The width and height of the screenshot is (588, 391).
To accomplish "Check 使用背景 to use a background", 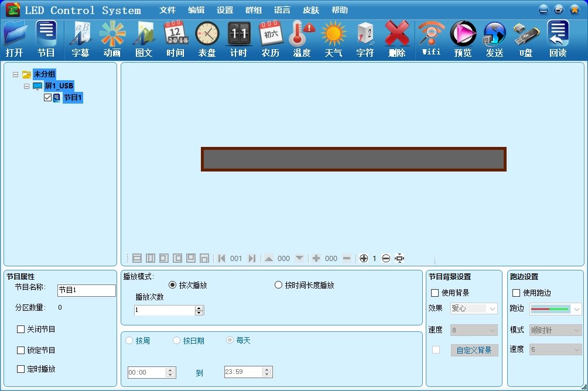I will tap(435, 293).
